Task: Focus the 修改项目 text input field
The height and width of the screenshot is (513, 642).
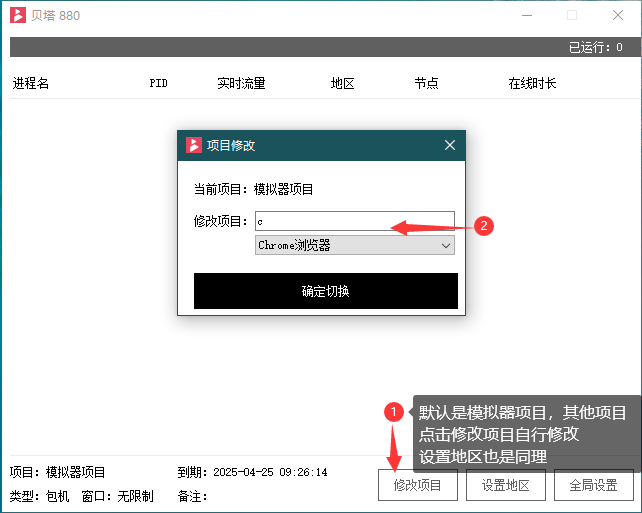Action: tap(354, 221)
